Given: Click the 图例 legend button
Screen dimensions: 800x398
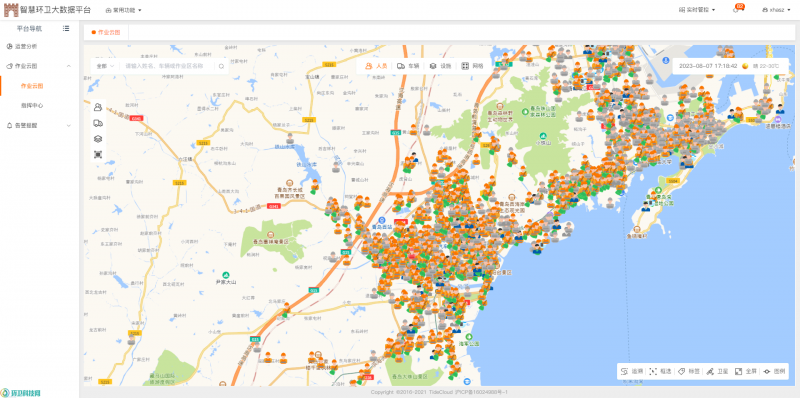Looking at the screenshot, I should pyautogui.click(x=774, y=371).
